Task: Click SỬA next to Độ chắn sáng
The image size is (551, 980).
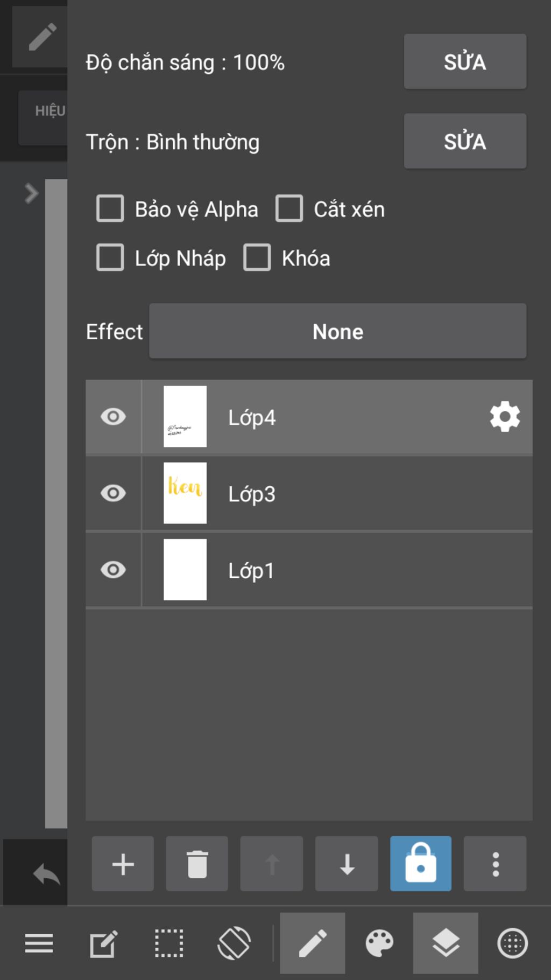Action: coord(465,61)
